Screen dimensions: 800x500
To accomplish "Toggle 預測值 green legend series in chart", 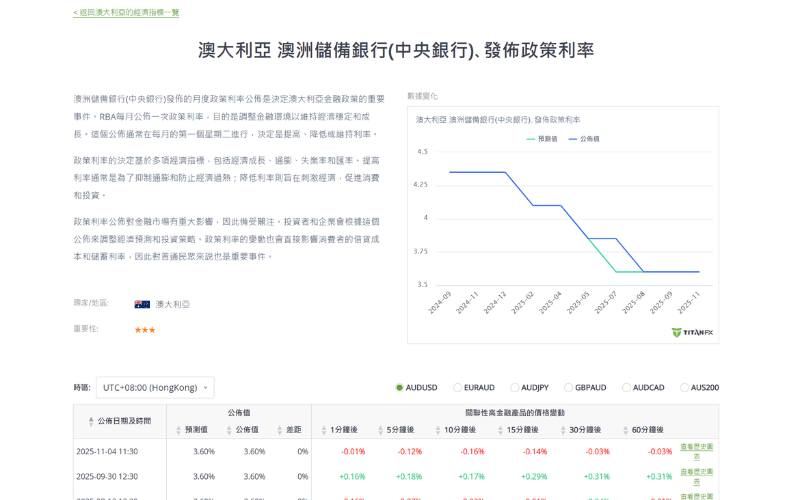I will pos(542,139).
